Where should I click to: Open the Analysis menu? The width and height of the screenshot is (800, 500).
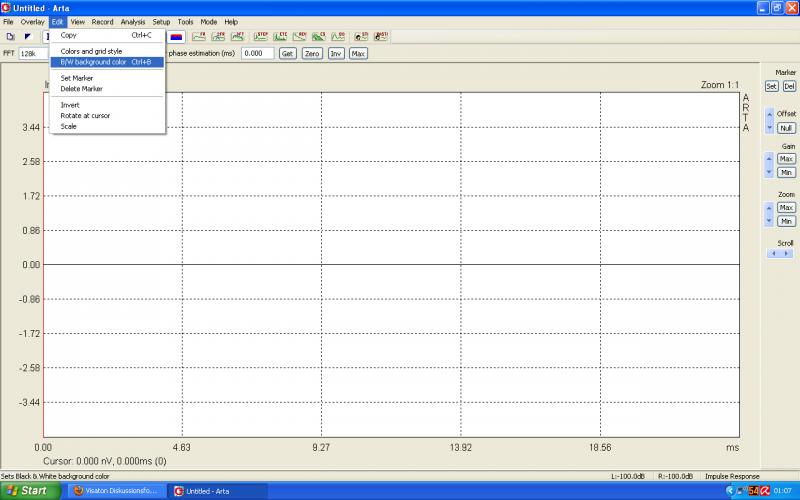(x=132, y=21)
